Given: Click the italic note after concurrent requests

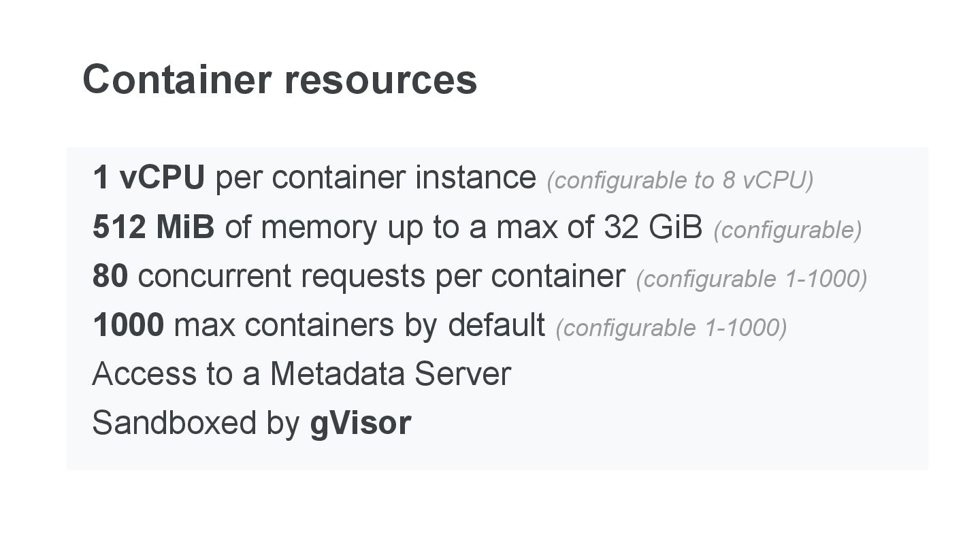Looking at the screenshot, I should [751, 279].
